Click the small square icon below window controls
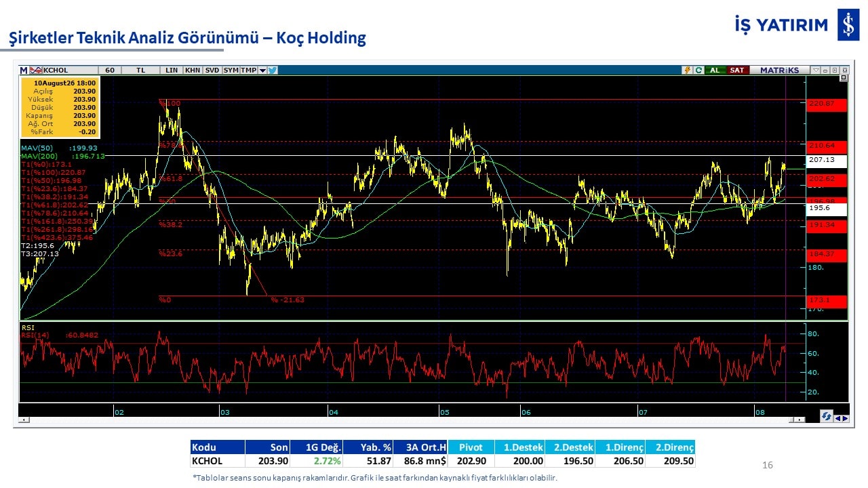 843,77
